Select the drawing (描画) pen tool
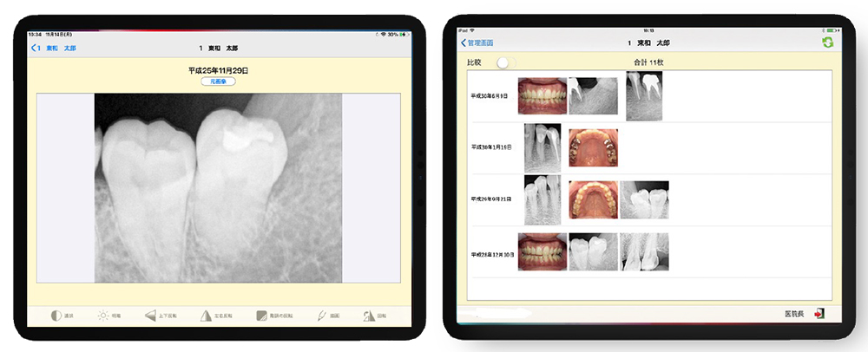The height and width of the screenshot is (352, 868). click(321, 316)
